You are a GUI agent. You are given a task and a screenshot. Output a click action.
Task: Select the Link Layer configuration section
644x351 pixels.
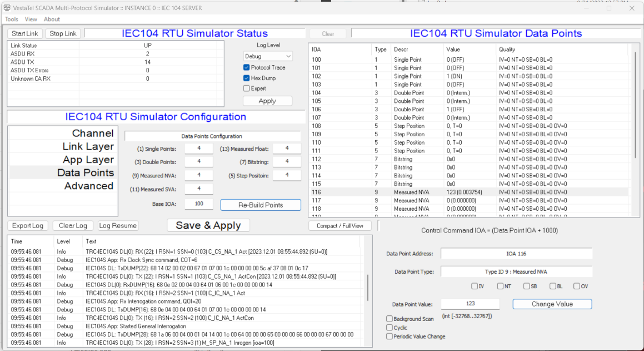click(88, 146)
